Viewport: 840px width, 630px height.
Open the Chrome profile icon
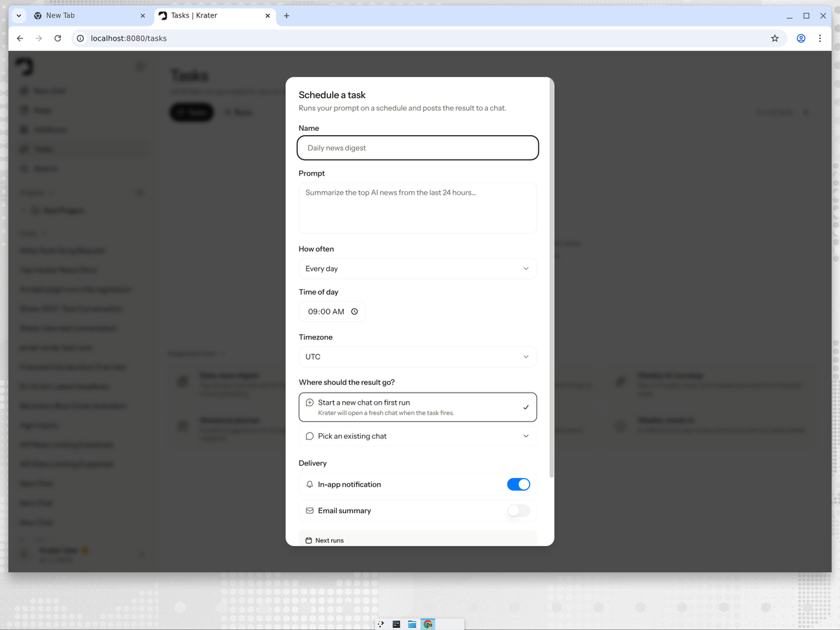pyautogui.click(x=801, y=38)
